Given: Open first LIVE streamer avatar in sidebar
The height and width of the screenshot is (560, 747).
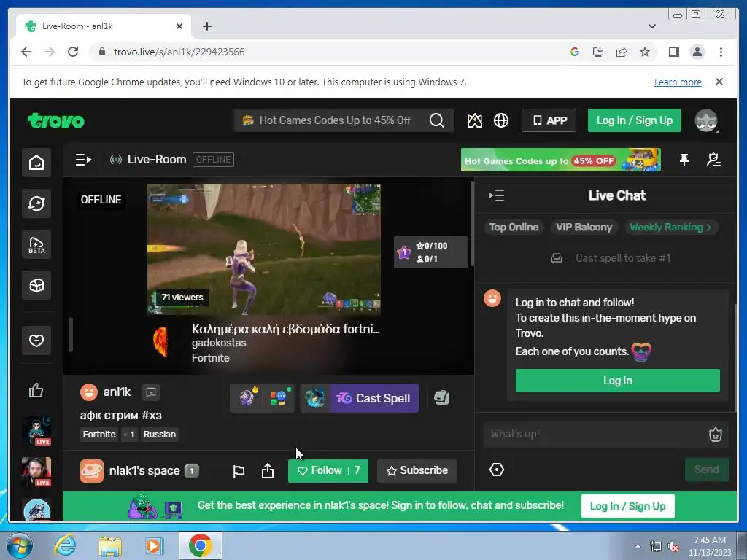Looking at the screenshot, I should (x=36, y=431).
